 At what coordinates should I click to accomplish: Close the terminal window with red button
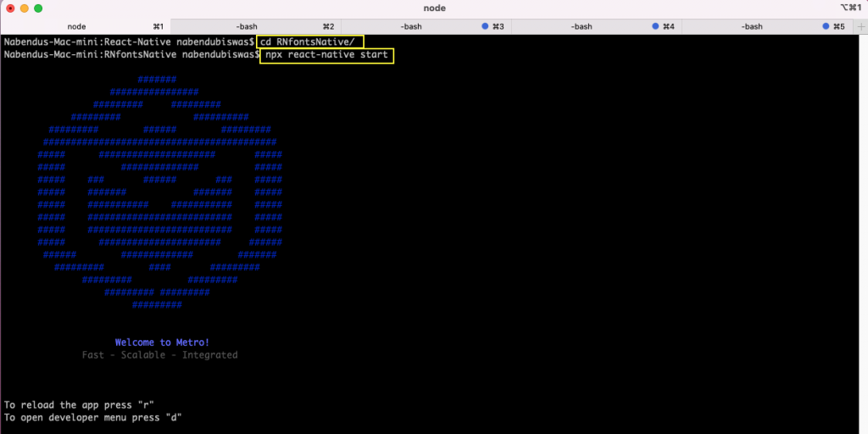pos(10,8)
